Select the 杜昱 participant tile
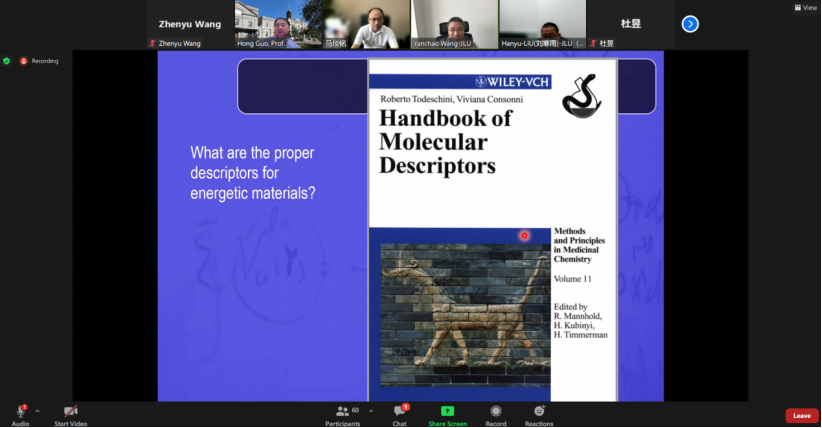The width and height of the screenshot is (822, 428). tap(630, 24)
